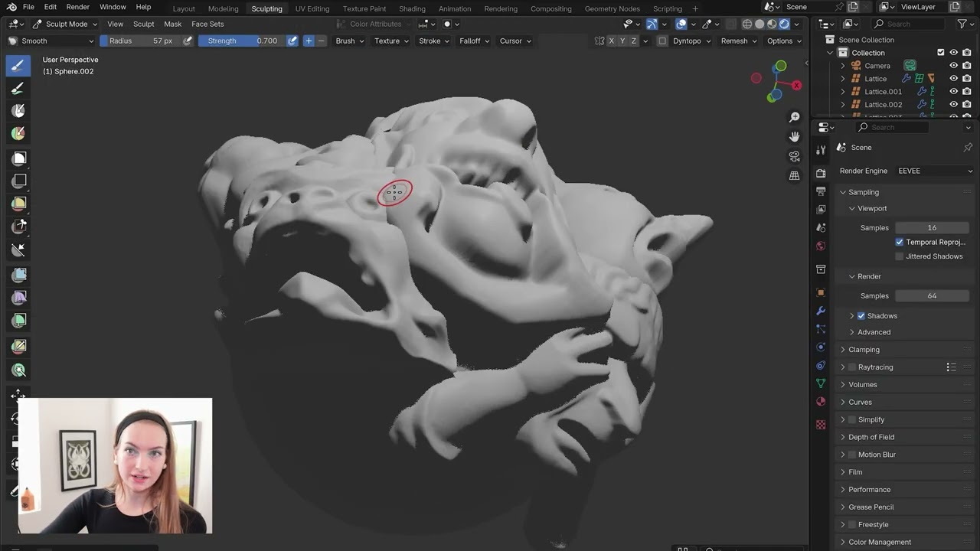Expand the Clamping panel

(864, 350)
